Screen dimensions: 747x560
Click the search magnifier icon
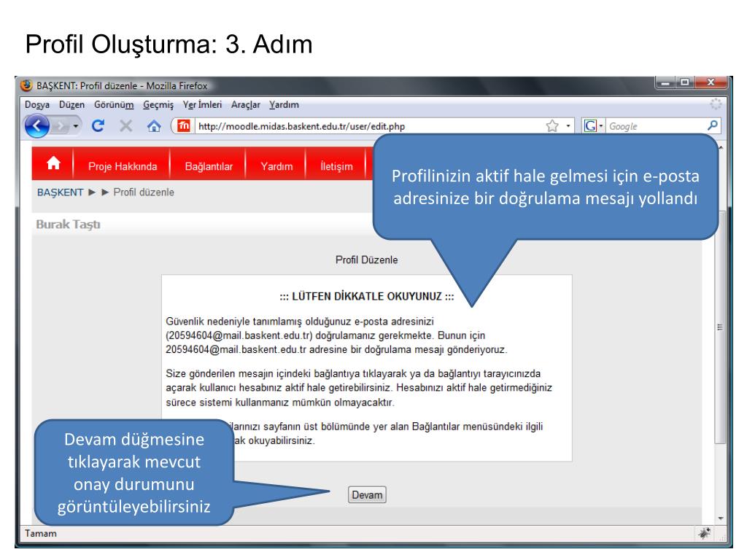click(x=712, y=125)
